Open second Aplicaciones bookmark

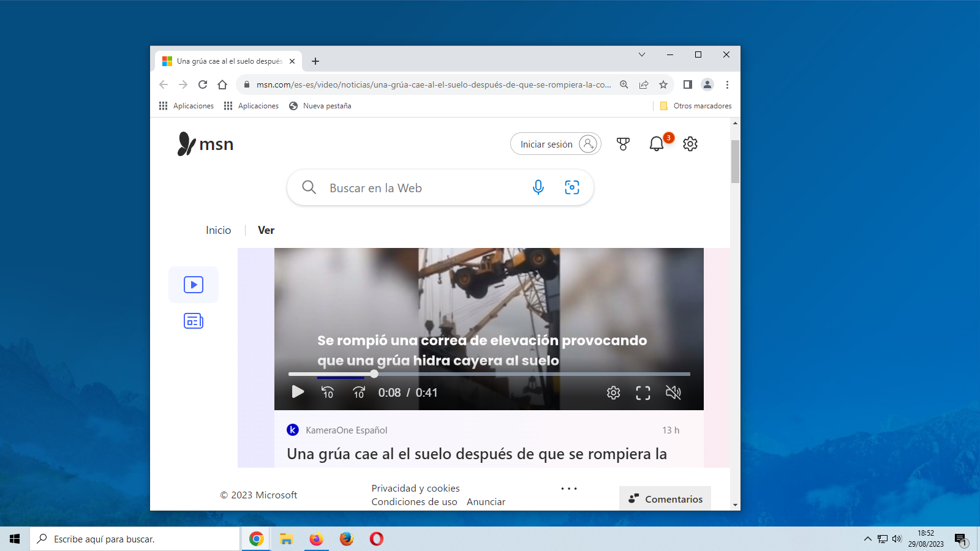click(251, 106)
